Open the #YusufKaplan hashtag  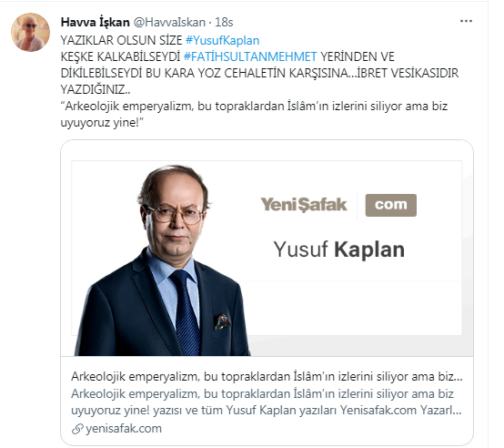tap(222, 41)
